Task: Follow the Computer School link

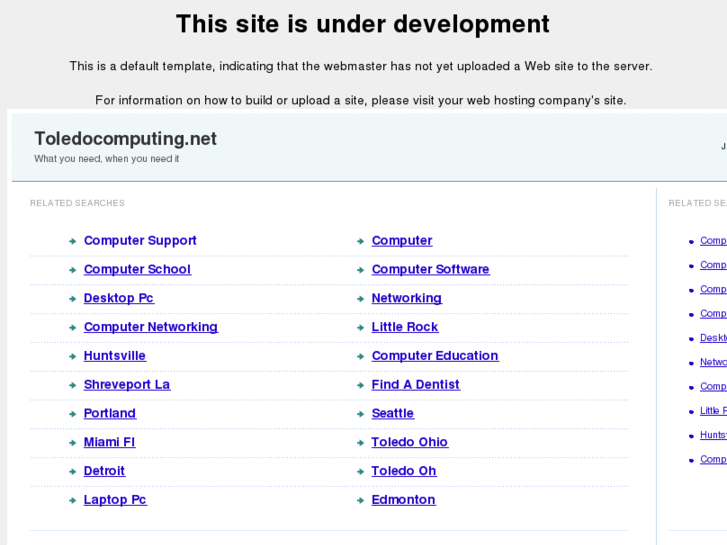Action: pyautogui.click(x=137, y=269)
